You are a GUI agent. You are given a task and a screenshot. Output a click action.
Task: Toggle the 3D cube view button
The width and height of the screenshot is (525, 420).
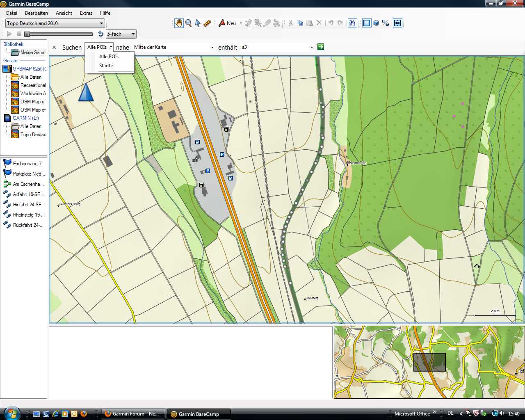point(376,23)
